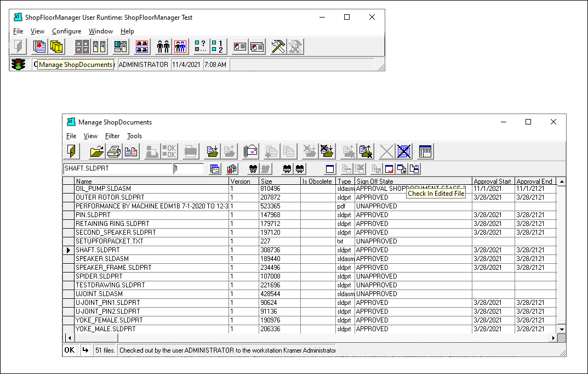Click the SHAFT.SLDPRT file name input field
Viewport: 588px width, 374px height.
click(x=118, y=168)
